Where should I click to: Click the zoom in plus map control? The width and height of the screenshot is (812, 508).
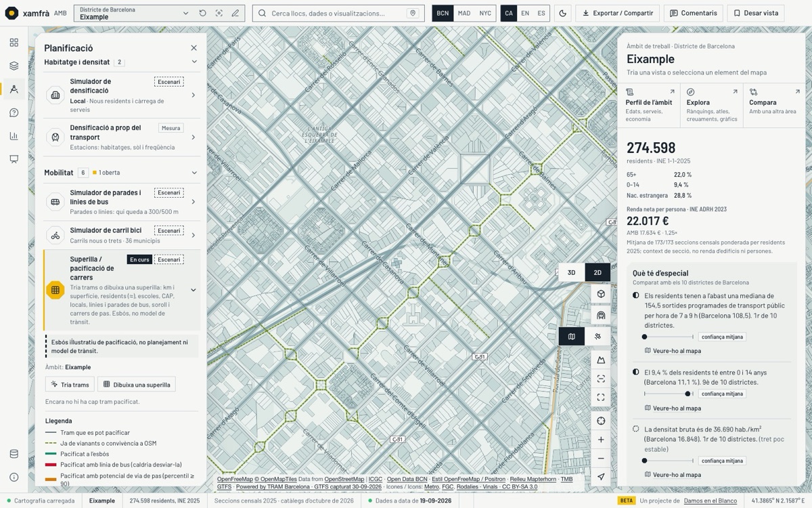click(x=601, y=440)
